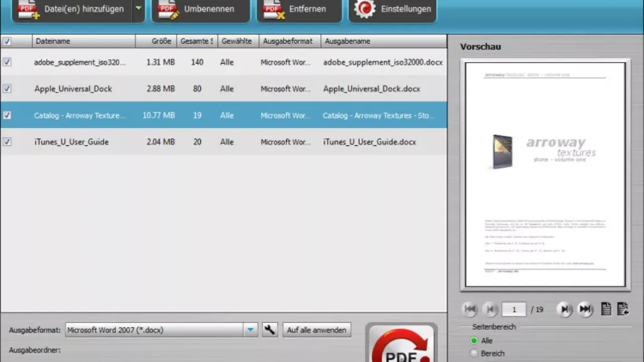This screenshot has height=362, width=644.
Task: Open the arrow dropdown beside Datei(en) hinzufügen
Action: (138, 9)
